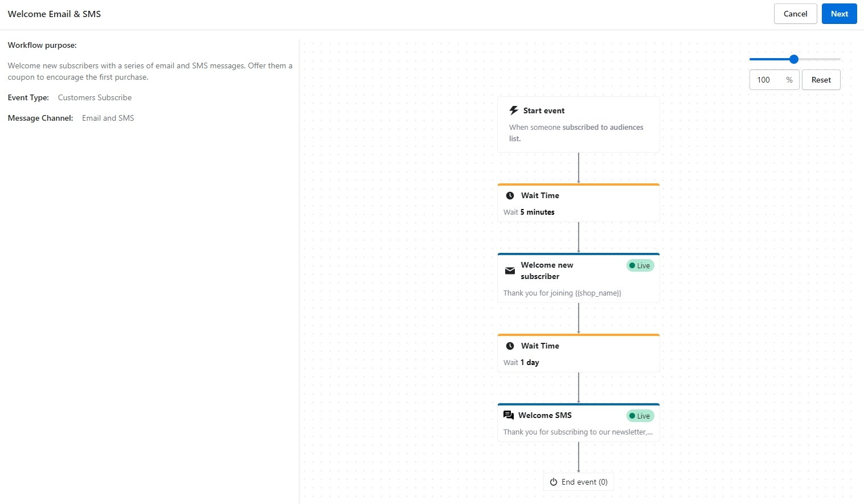
Task: Reset the canvas zoom level
Action: click(821, 80)
